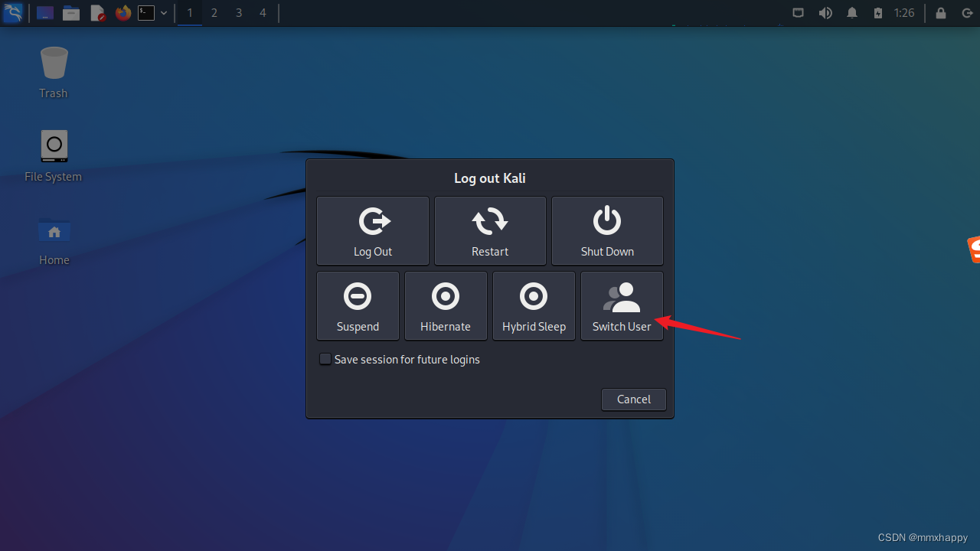Select the Home folder desktop icon
Viewport: 980px width, 551px height.
click(54, 240)
